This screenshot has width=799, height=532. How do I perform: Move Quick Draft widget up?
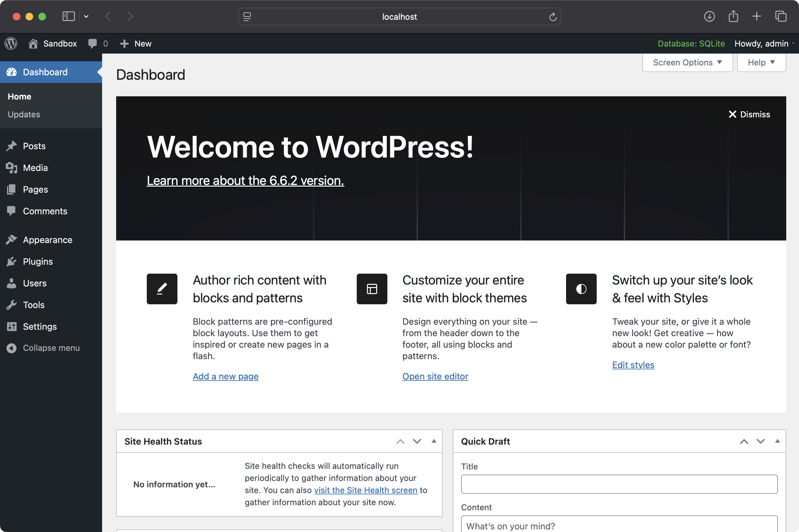744,441
